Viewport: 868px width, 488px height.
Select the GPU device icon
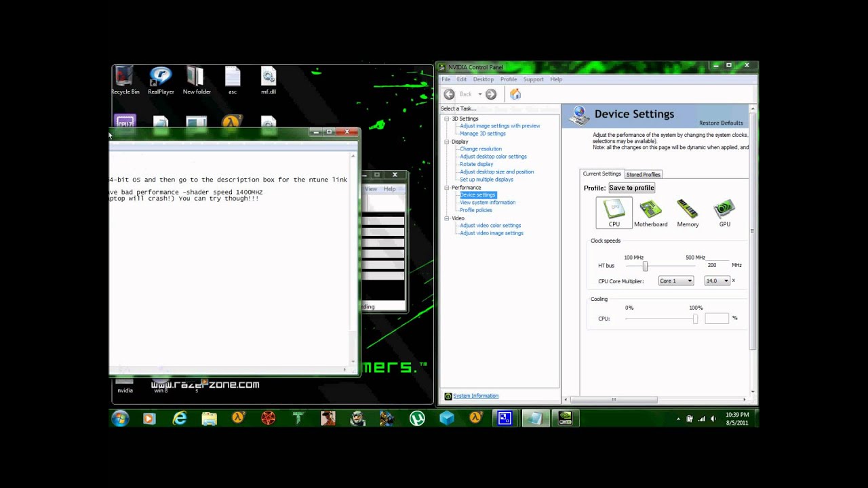click(724, 213)
